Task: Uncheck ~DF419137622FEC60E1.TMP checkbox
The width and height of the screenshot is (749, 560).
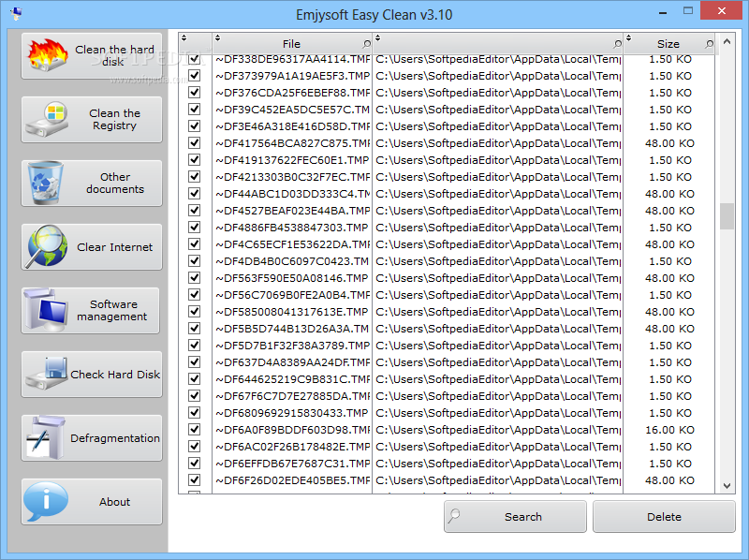Action: coord(195,159)
